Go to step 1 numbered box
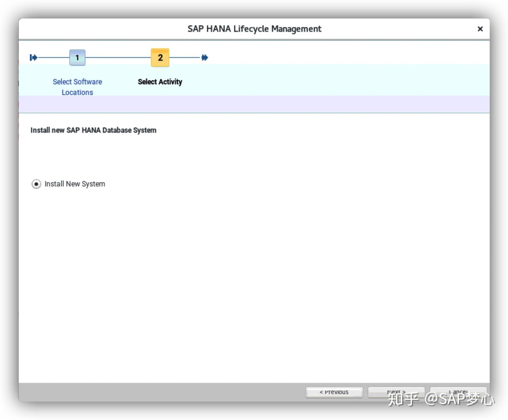508x420 pixels. [x=77, y=57]
